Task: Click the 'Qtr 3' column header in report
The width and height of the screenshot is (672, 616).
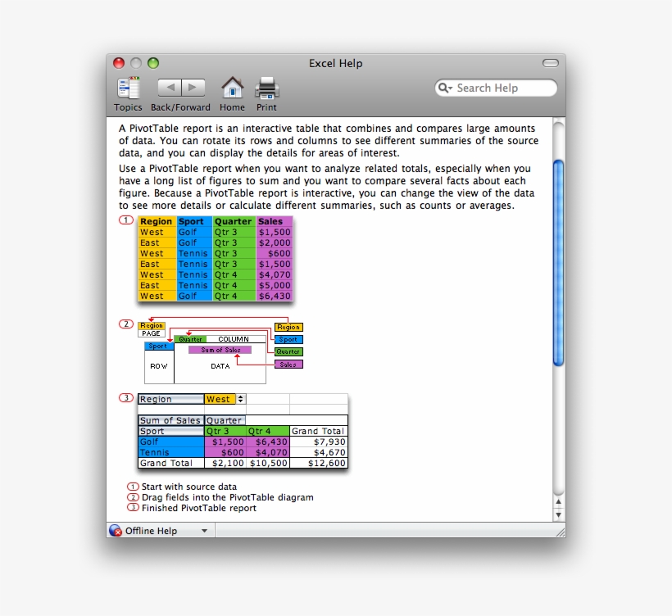Action: click(x=225, y=431)
